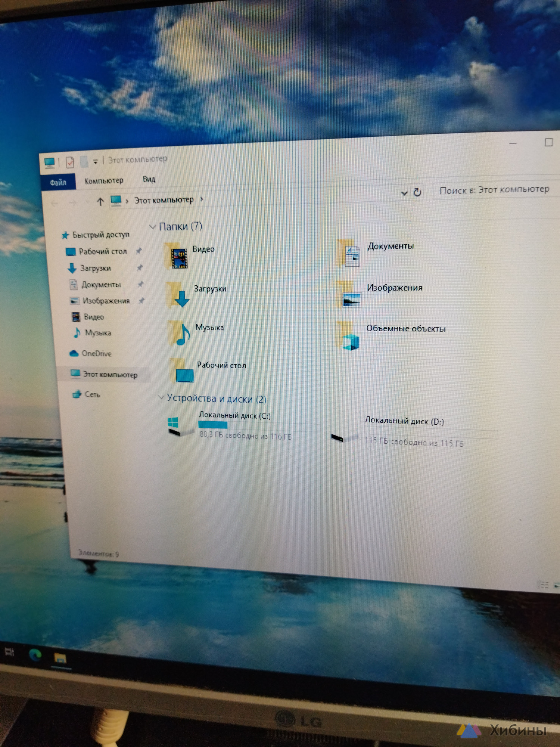560x747 pixels.
Task: Switch to details view icon in status bar
Action: point(543,585)
